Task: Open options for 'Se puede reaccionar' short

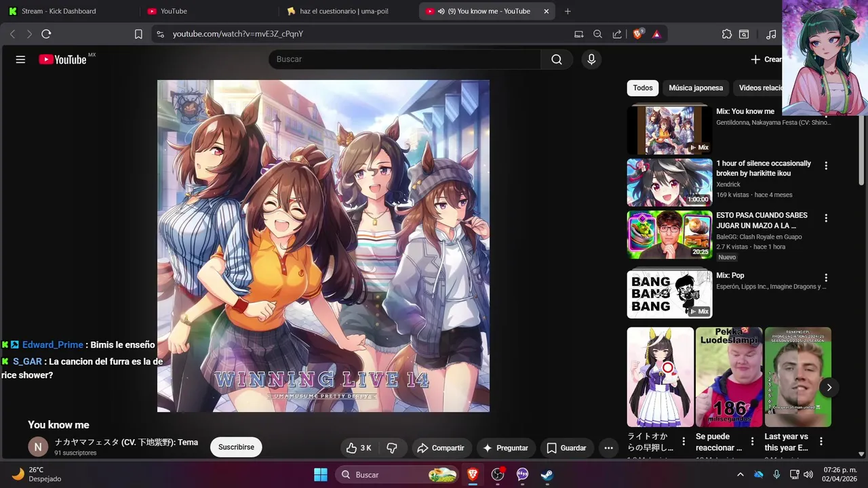Action: pyautogui.click(x=752, y=441)
